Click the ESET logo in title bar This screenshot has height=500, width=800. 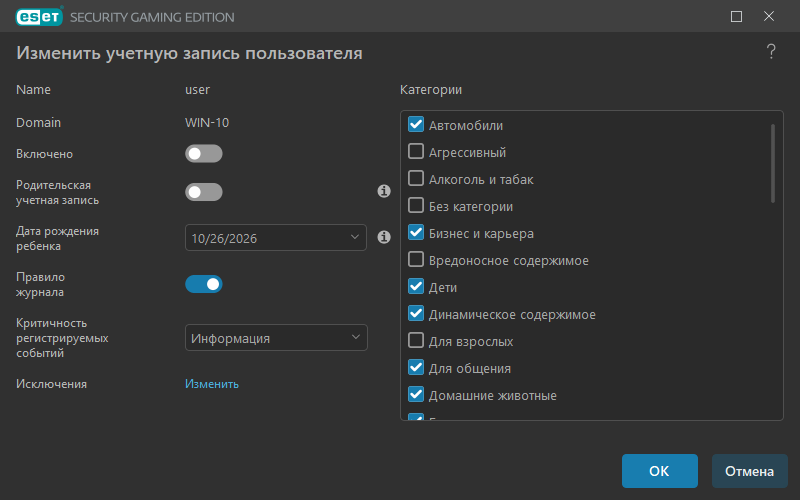(x=39, y=16)
